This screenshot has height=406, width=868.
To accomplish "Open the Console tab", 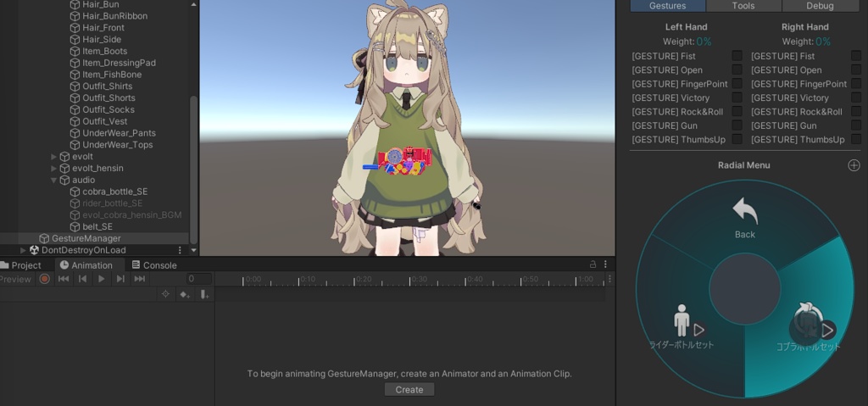I will (154, 265).
